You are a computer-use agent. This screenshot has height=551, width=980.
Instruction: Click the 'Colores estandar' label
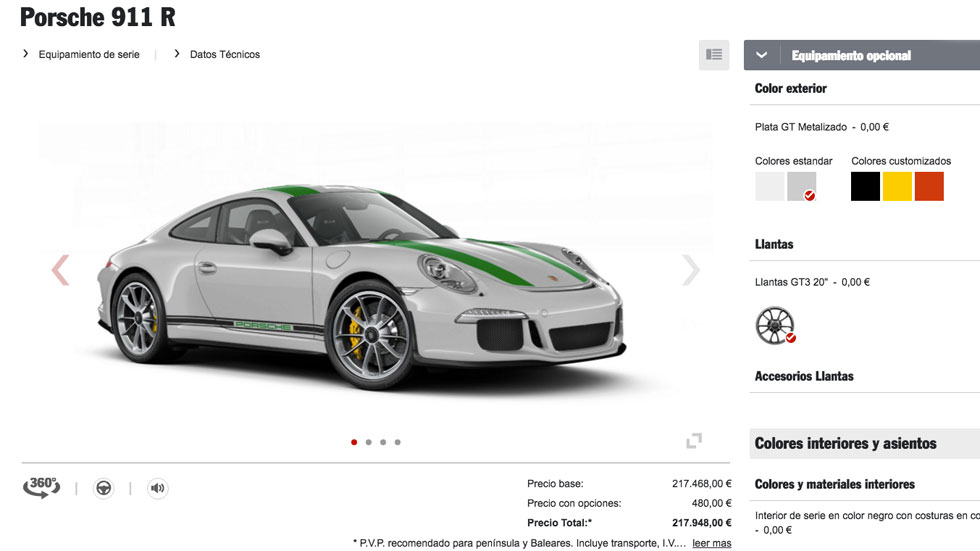coord(794,161)
